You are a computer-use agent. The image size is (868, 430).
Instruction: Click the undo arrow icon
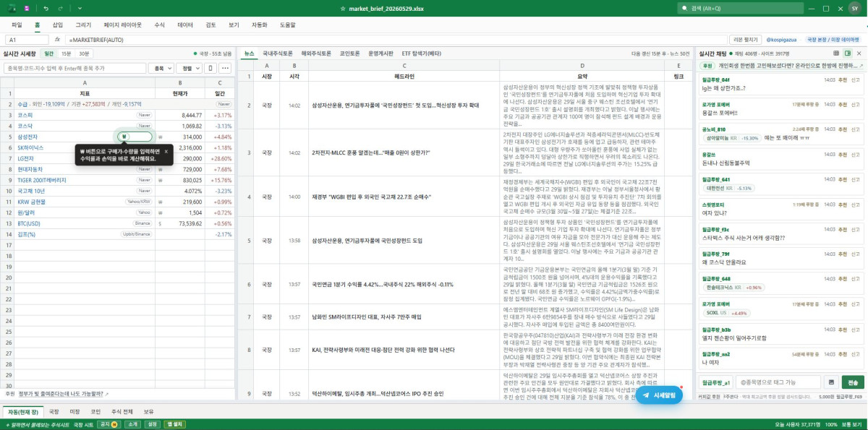[46, 8]
